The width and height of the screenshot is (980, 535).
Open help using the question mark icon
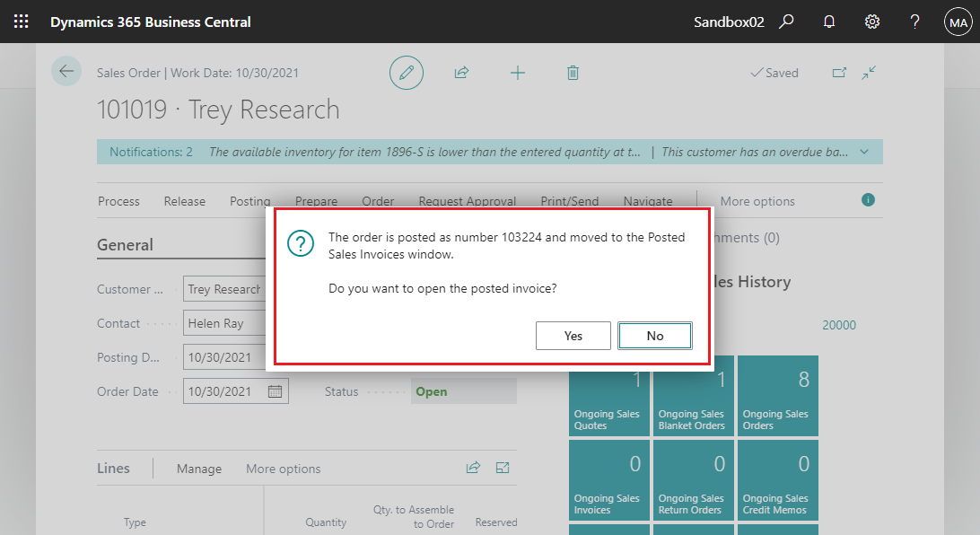914,21
